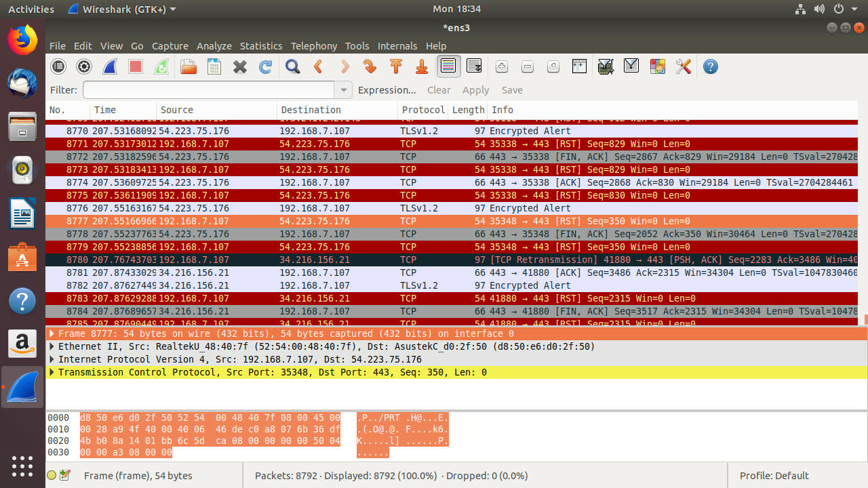Reload this capture file
The width and height of the screenshot is (868, 488).
pyautogui.click(x=265, y=66)
